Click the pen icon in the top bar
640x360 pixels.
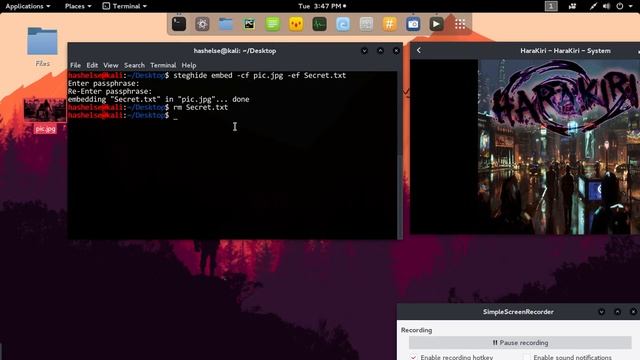(x=593, y=6)
